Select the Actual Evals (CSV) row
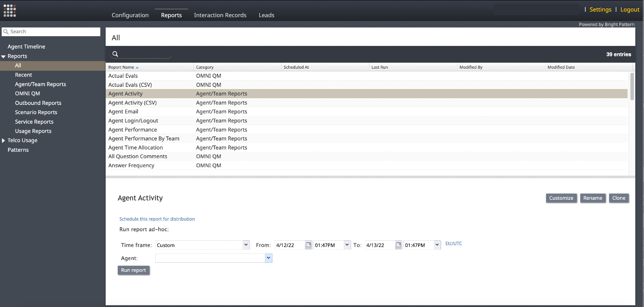644x307 pixels. tap(367, 85)
